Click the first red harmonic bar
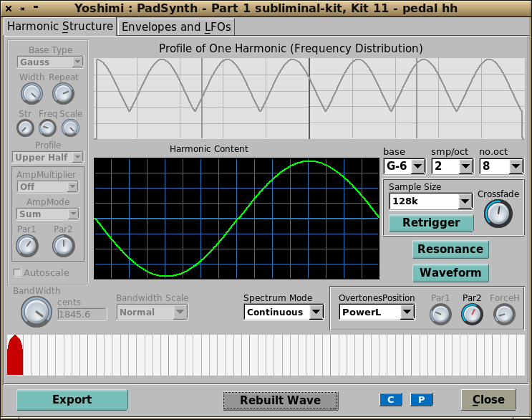This screenshot has height=420, width=532. point(14,355)
